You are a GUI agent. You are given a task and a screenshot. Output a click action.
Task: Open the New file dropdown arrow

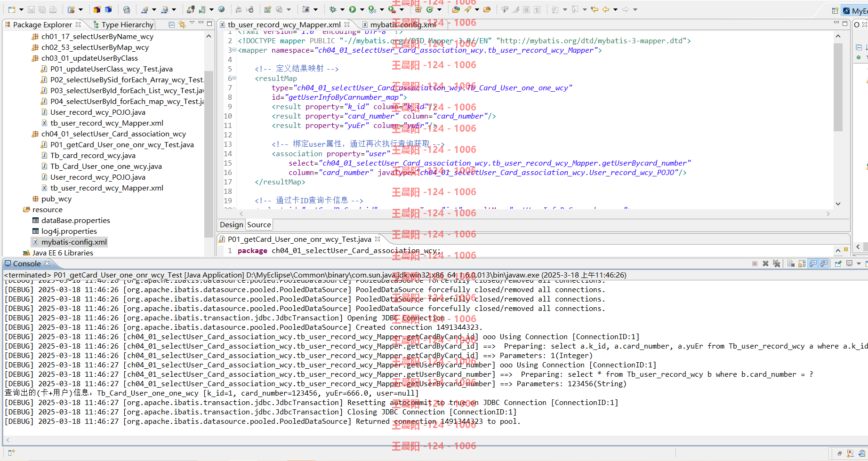(21, 9)
